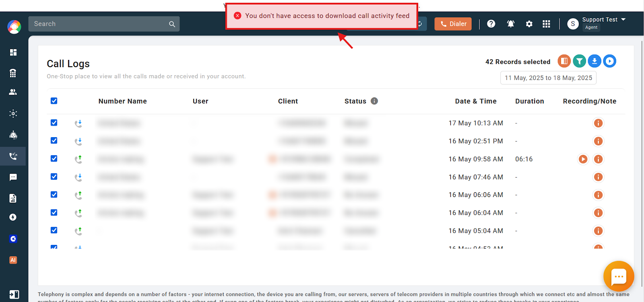Open info note for 16 May 07:46 AM call
This screenshot has height=302, width=644.
(599, 177)
